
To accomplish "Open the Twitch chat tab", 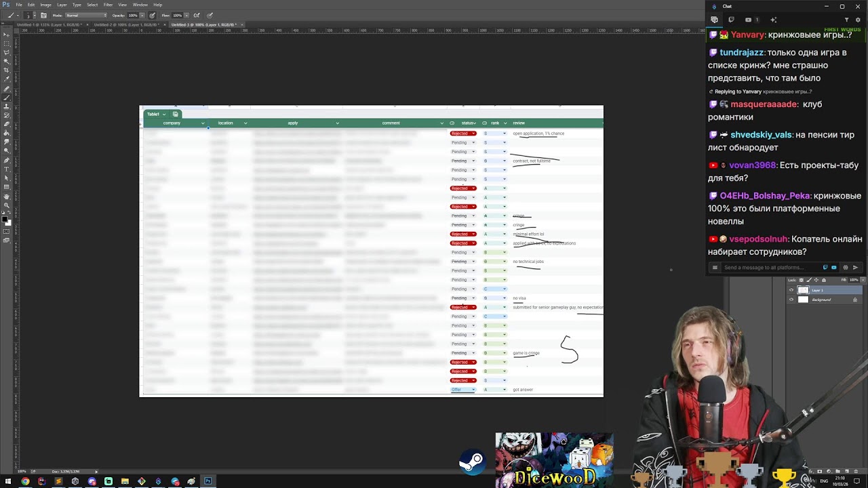I will [x=731, y=20].
